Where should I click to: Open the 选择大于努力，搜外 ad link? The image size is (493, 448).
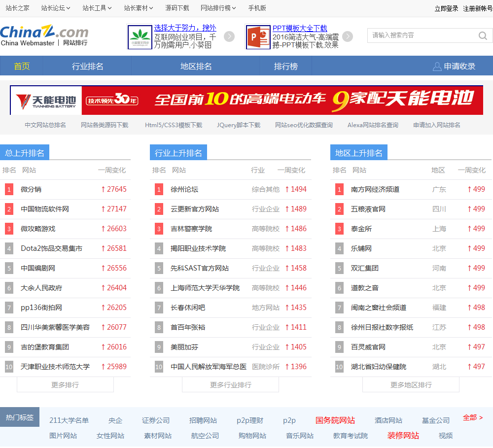[x=185, y=28]
